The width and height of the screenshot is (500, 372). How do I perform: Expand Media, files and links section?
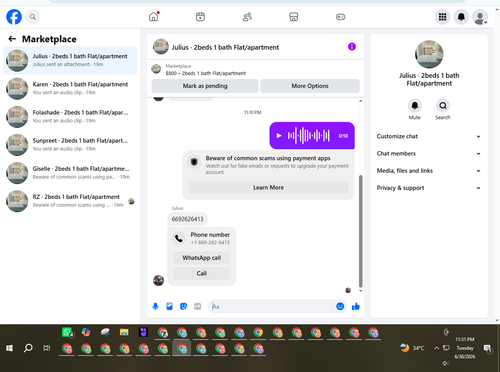429,171
